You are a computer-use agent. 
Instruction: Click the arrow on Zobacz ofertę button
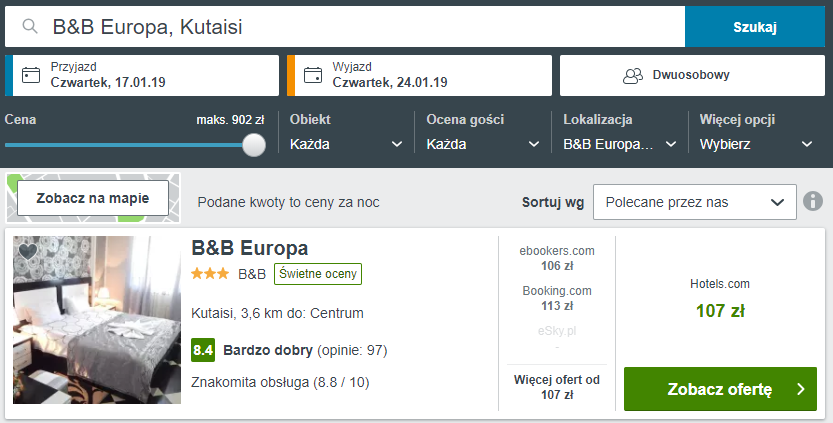[x=801, y=389]
